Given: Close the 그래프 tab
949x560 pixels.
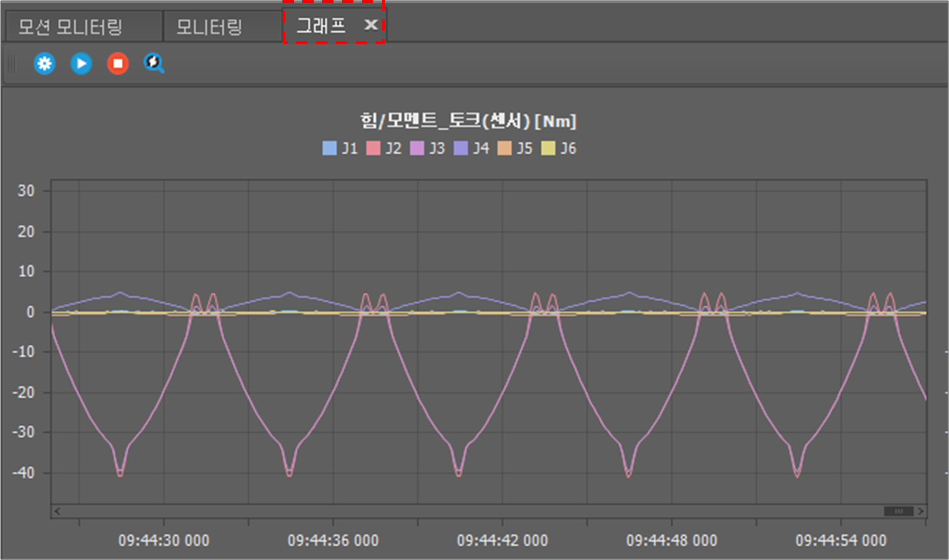Looking at the screenshot, I should [371, 25].
